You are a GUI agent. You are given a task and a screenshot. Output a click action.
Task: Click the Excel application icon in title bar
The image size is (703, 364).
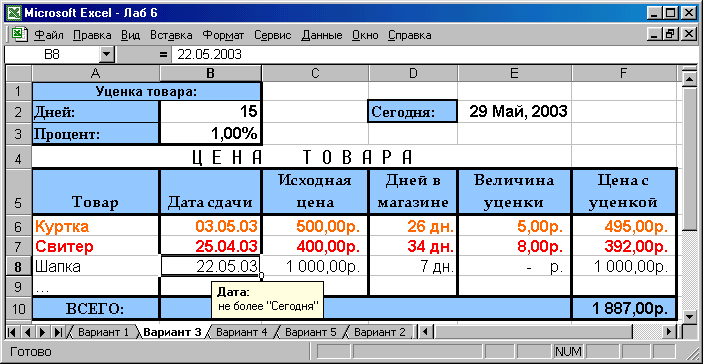(x=13, y=13)
